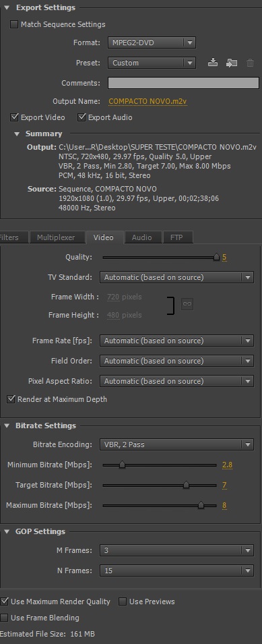Open the Preset dropdown showing Custom
Image resolution: width=262 pixels, height=644 pixels.
(x=152, y=63)
